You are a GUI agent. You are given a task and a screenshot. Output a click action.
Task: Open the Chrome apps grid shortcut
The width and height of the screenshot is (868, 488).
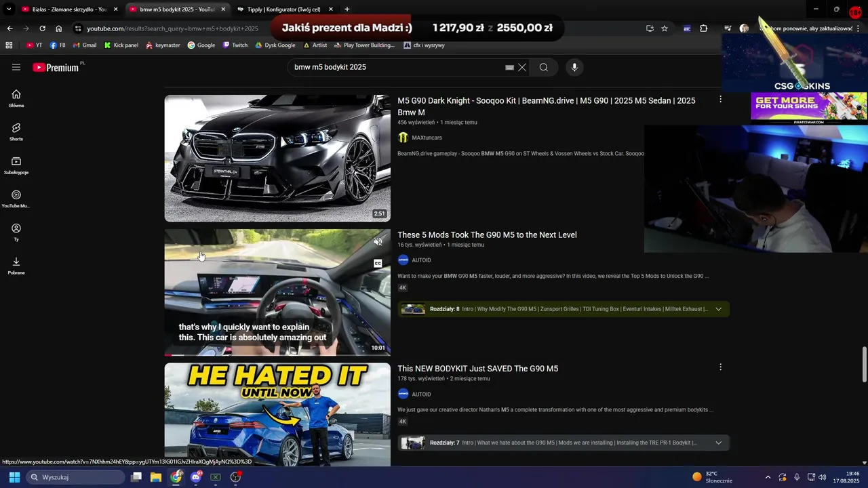coord(9,45)
